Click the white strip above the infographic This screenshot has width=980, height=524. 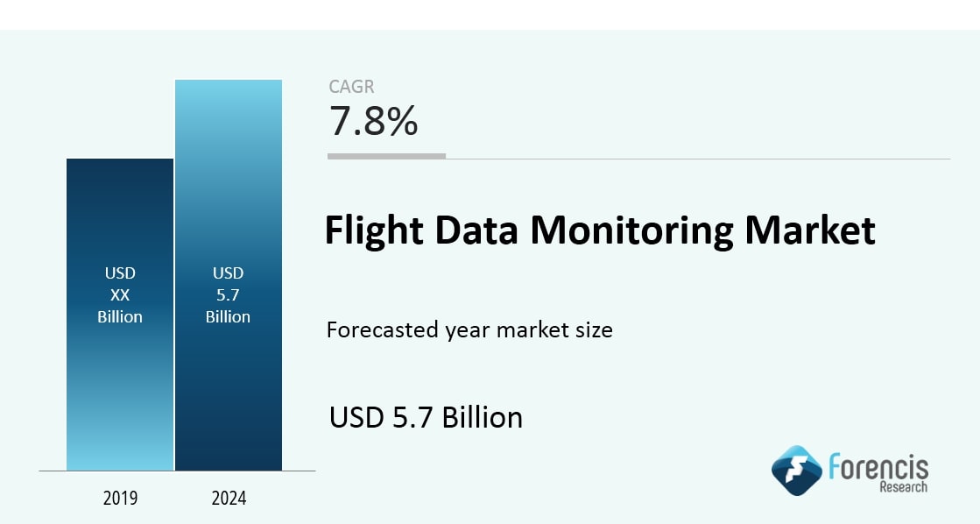click(490, 14)
